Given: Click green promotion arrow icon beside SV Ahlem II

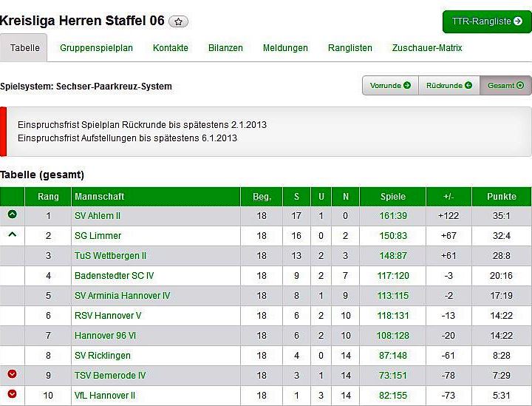Looking at the screenshot, I should (x=12, y=215).
